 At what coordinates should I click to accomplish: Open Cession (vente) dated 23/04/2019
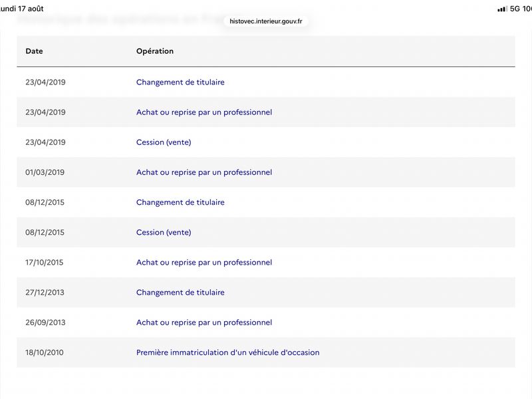164,142
